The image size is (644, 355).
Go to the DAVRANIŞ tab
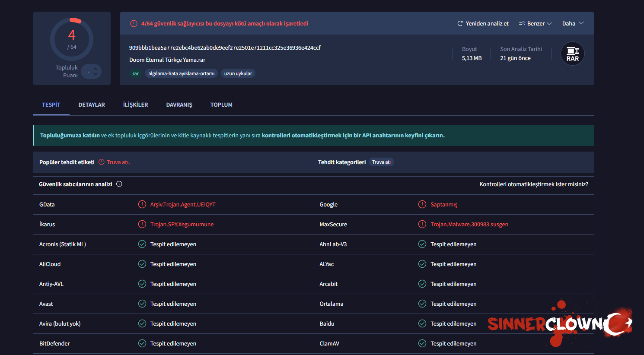click(179, 105)
